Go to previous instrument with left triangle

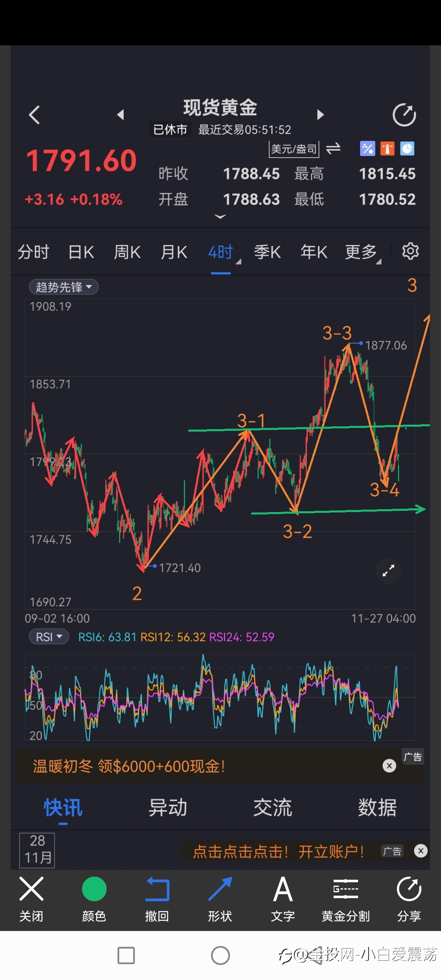pos(120,115)
